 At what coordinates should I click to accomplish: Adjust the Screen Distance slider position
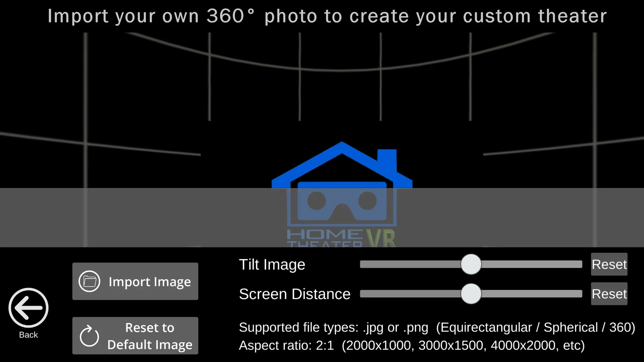coord(471,294)
